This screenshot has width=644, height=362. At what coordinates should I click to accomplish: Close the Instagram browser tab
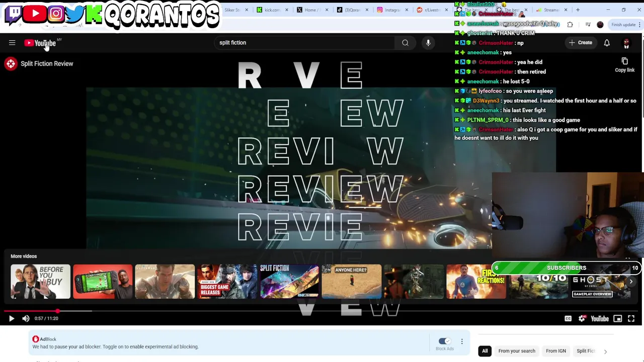click(407, 10)
